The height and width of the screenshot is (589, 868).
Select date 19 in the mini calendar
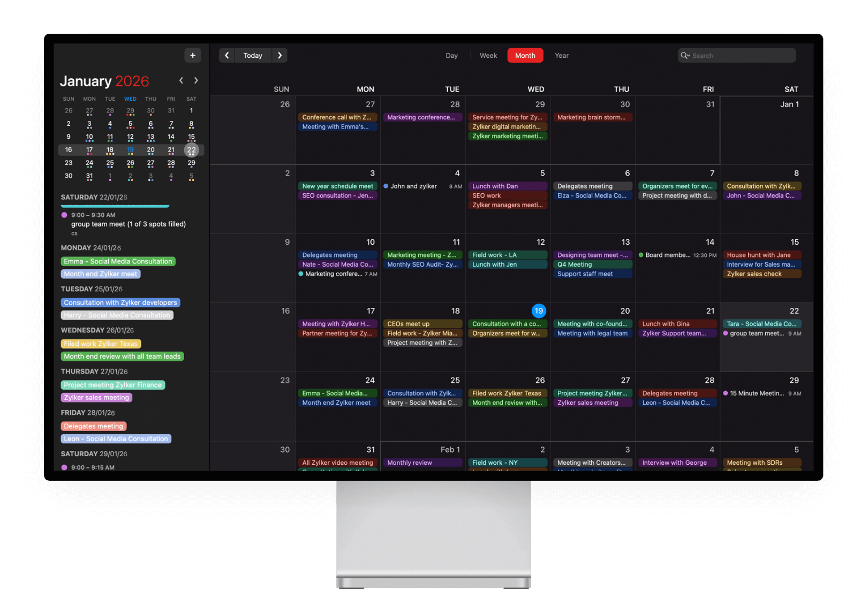pos(130,150)
